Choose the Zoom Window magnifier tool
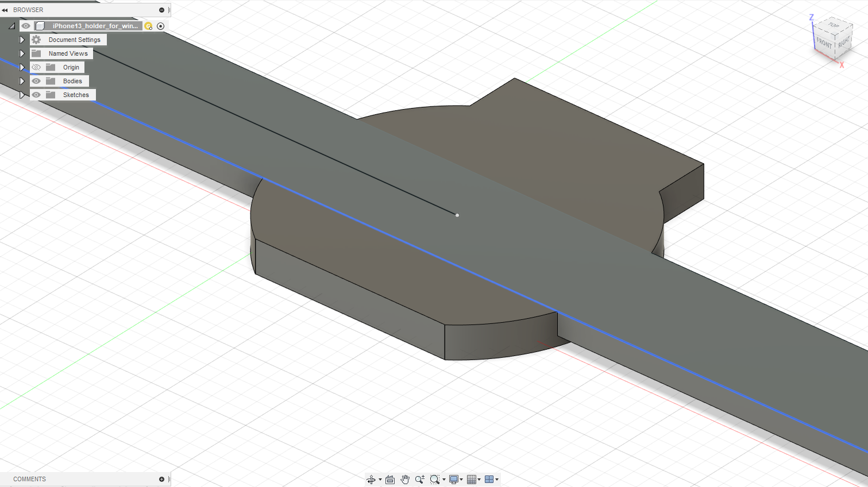Image resolution: width=868 pixels, height=487 pixels. tap(435, 480)
